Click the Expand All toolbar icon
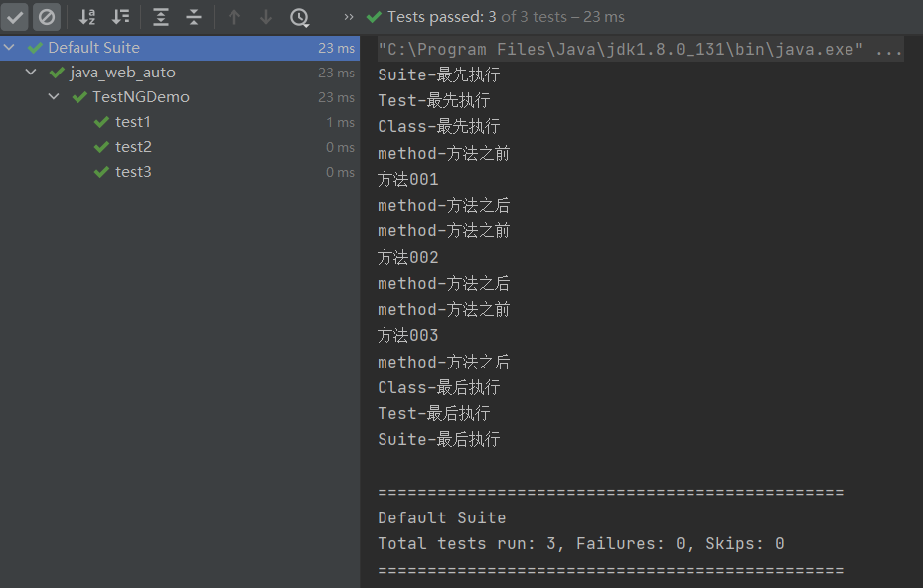The height and width of the screenshot is (588, 923). 161,17
